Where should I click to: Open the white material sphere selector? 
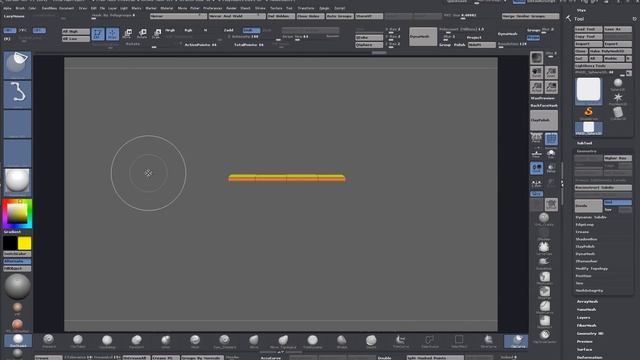click(x=17, y=181)
